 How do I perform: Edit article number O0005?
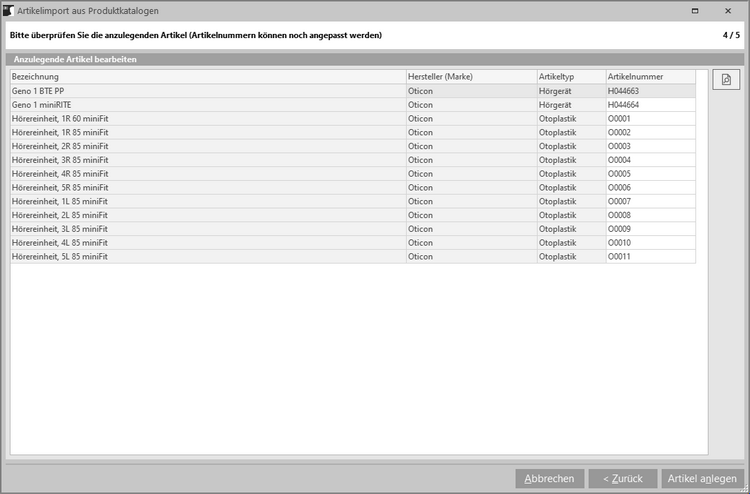(x=651, y=174)
